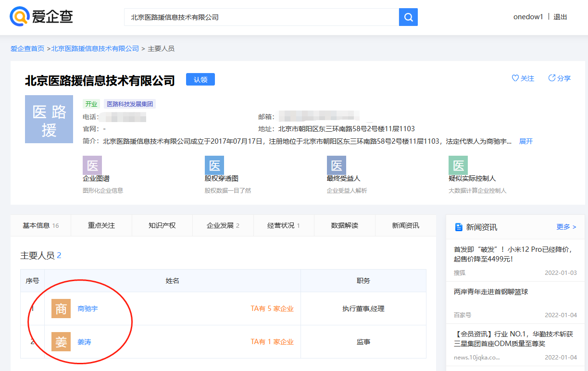Click the 职务 column header
The image size is (588, 371).
363,281
